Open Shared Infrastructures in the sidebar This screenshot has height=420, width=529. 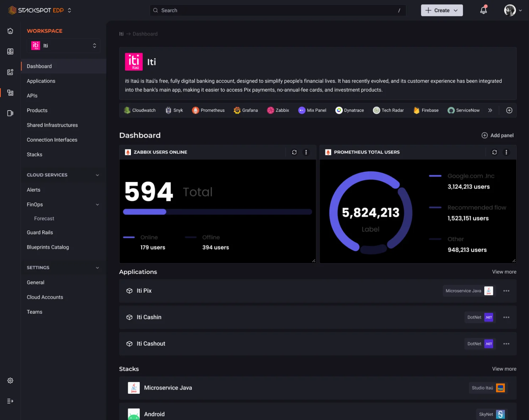(52, 125)
